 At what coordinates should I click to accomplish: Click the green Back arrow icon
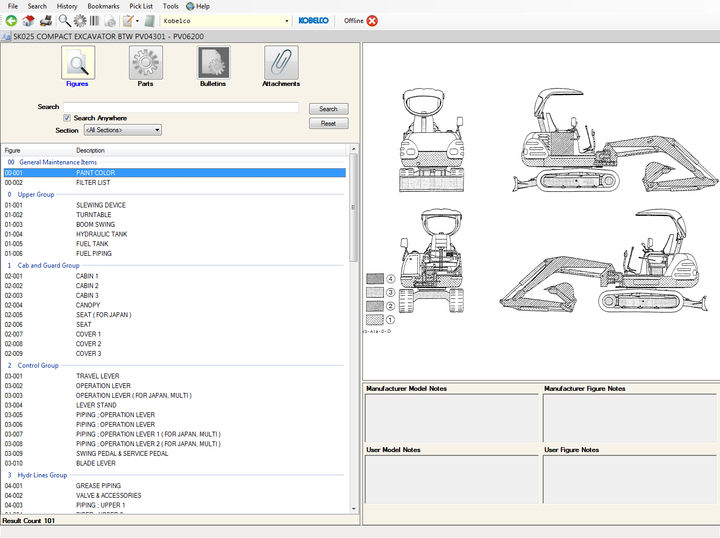[x=11, y=21]
